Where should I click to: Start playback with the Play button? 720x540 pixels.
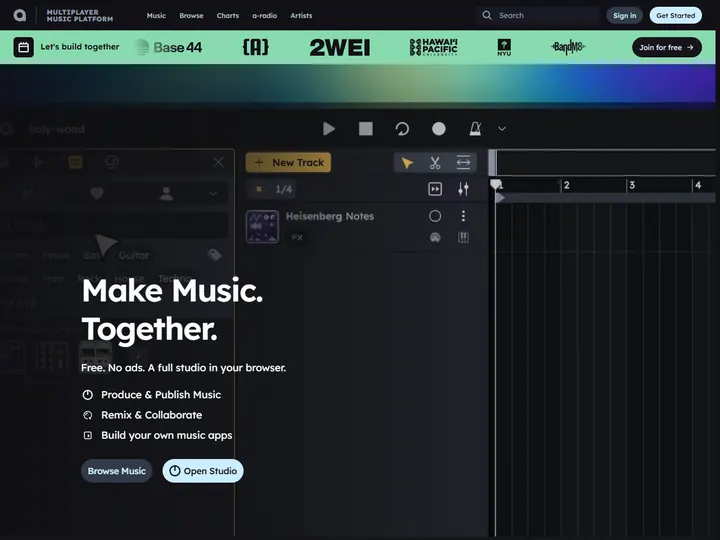329,129
